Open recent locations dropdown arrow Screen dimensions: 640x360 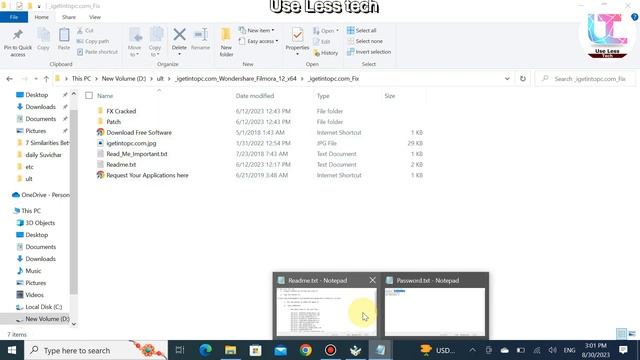36,79
